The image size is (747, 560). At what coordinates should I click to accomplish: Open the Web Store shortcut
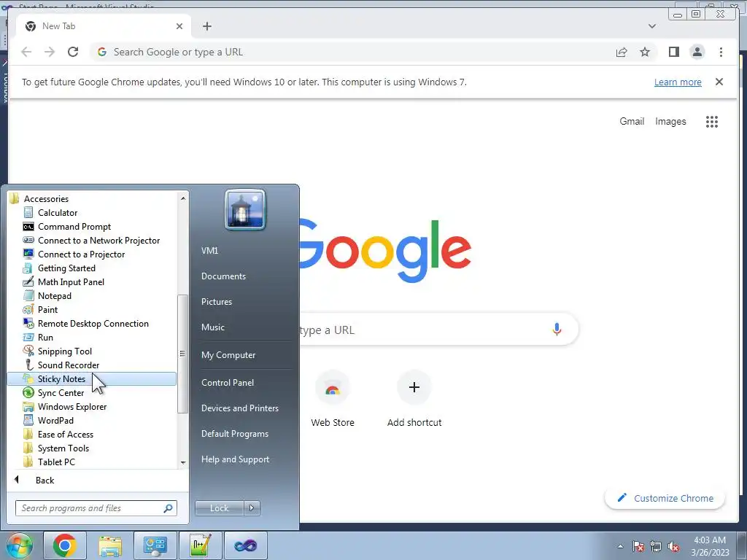point(333,399)
